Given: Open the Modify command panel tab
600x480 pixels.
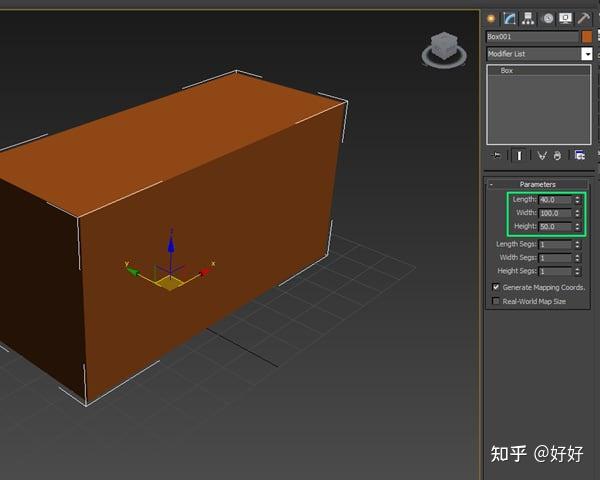Looking at the screenshot, I should pos(509,18).
